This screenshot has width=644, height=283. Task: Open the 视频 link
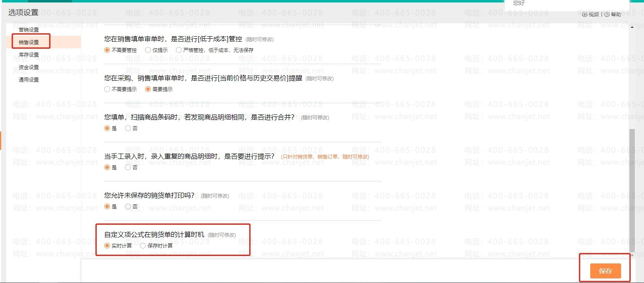[x=594, y=15]
